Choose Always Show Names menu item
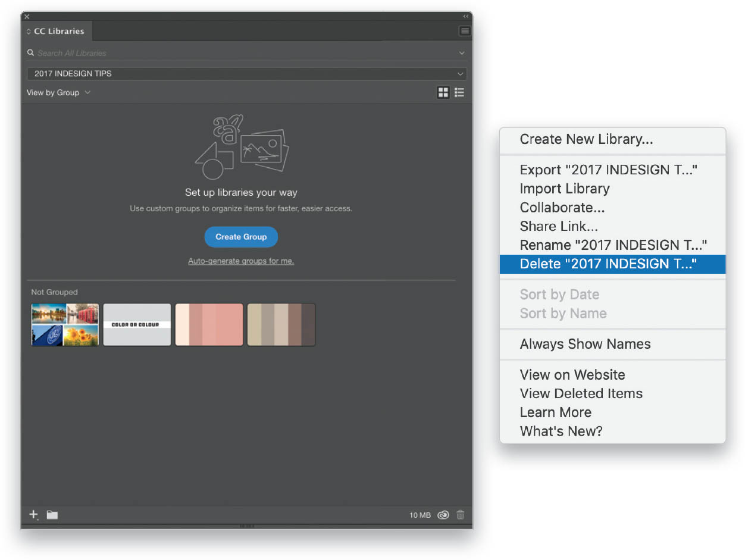 click(x=612, y=345)
